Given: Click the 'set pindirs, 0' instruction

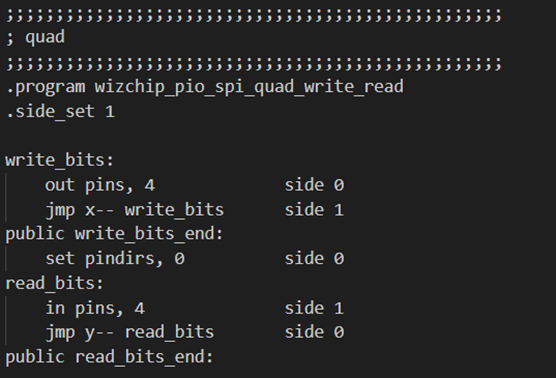Looking at the screenshot, I should [115, 259].
